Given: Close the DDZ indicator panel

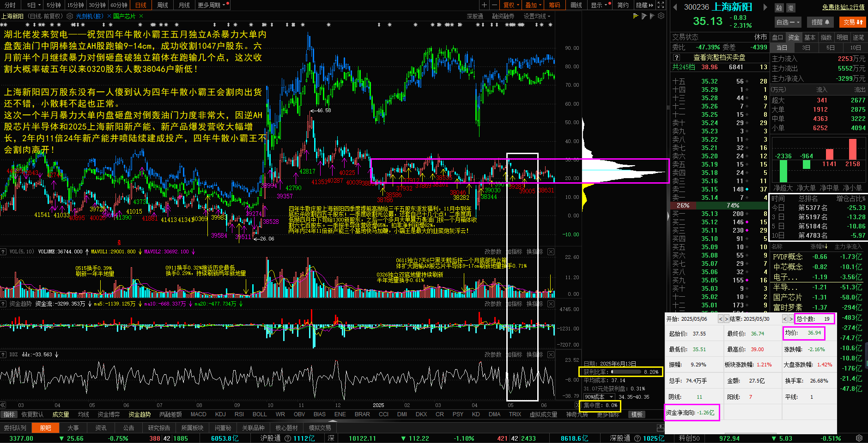Looking at the screenshot, I should 551,354.
